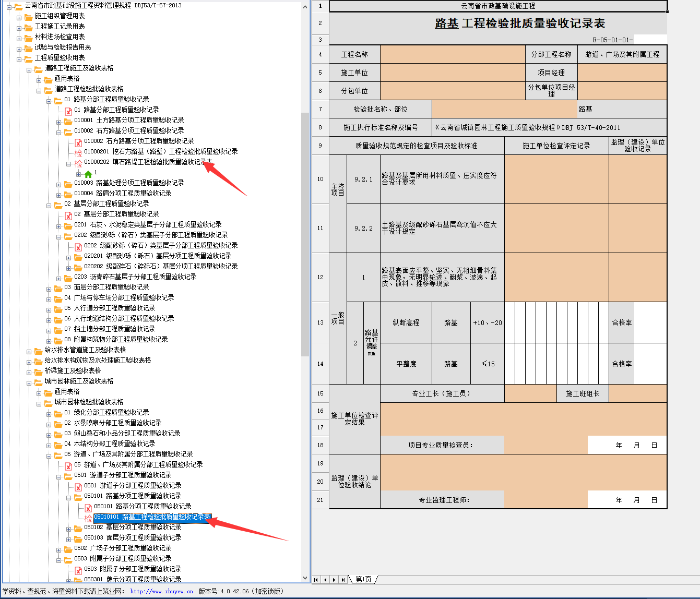Expand the 给水排水管道施工及验收表格 node
This screenshot has width=700, height=599.
[29, 351]
